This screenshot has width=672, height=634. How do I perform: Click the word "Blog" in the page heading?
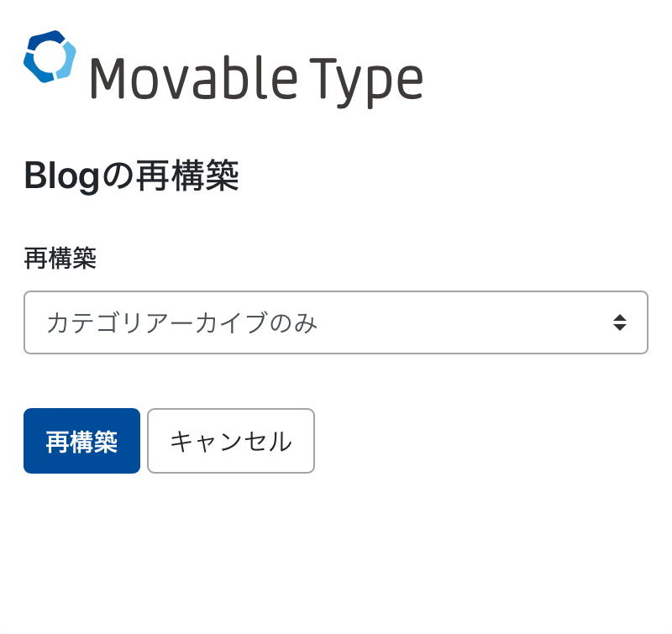(61, 177)
